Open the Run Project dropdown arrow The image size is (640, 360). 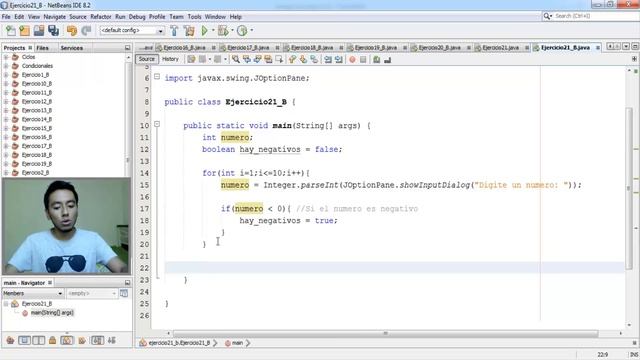click(213, 31)
